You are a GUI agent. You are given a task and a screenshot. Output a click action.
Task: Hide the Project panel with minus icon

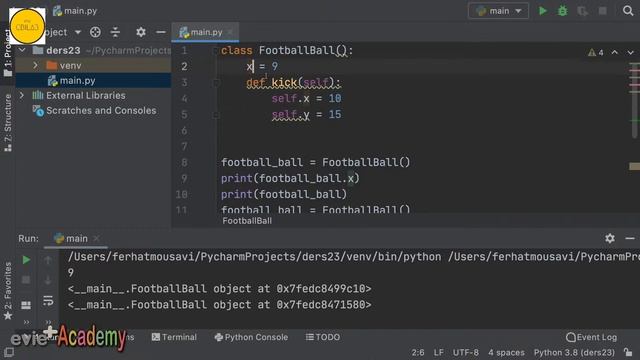pyautogui.click(x=161, y=32)
